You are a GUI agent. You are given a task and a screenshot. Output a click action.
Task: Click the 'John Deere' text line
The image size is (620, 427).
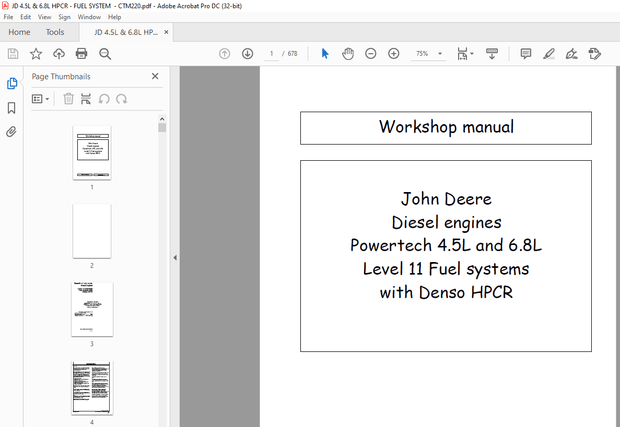[x=446, y=198]
